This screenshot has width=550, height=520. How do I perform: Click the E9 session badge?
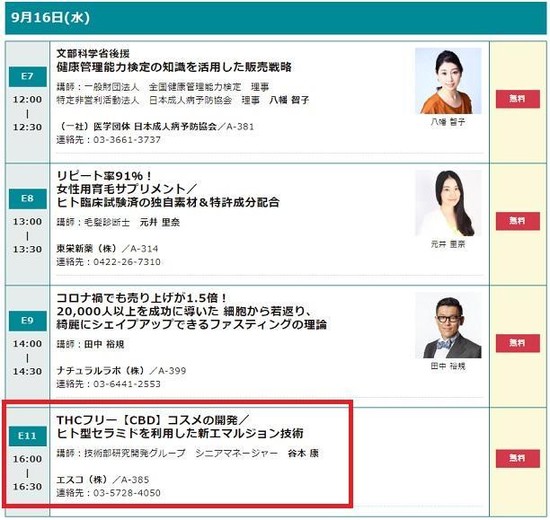coord(28,321)
